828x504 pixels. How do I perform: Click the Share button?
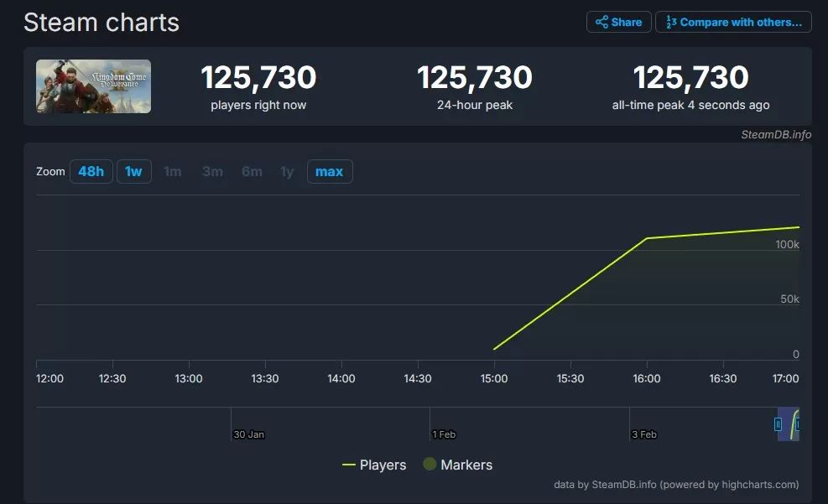coord(618,22)
